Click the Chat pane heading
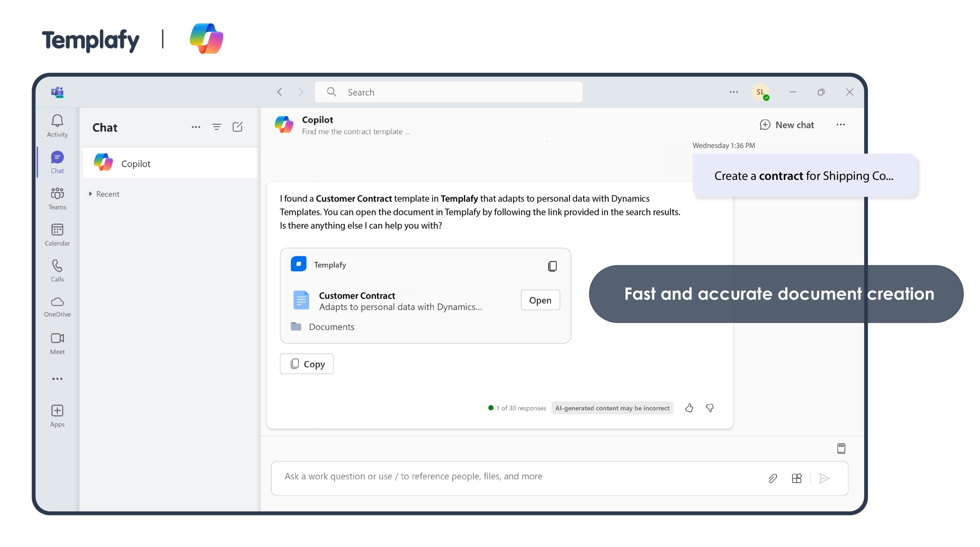Viewport: 980px width, 547px height. [105, 127]
